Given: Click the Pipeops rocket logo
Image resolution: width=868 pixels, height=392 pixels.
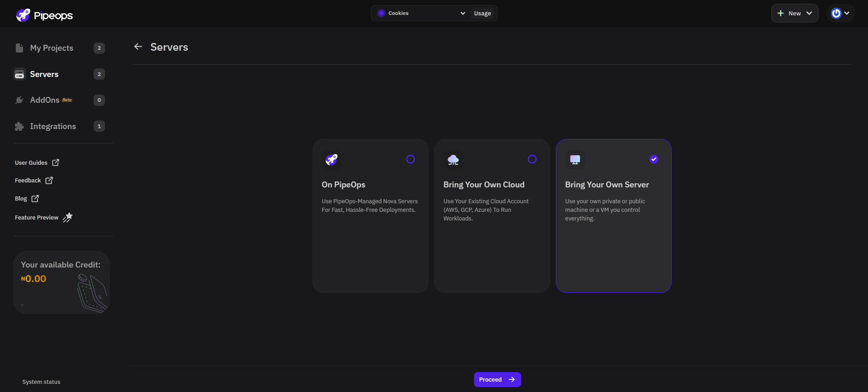Looking at the screenshot, I should 23,15.
